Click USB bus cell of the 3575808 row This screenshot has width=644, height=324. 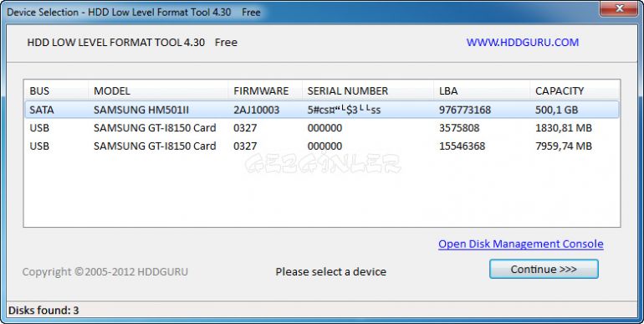click(39, 128)
